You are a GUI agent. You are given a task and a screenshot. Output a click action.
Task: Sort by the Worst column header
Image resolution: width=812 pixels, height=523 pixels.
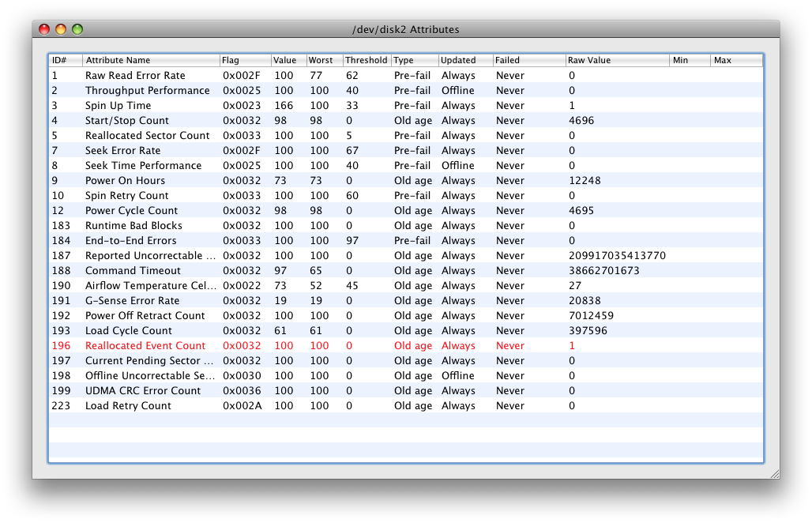pyautogui.click(x=325, y=60)
